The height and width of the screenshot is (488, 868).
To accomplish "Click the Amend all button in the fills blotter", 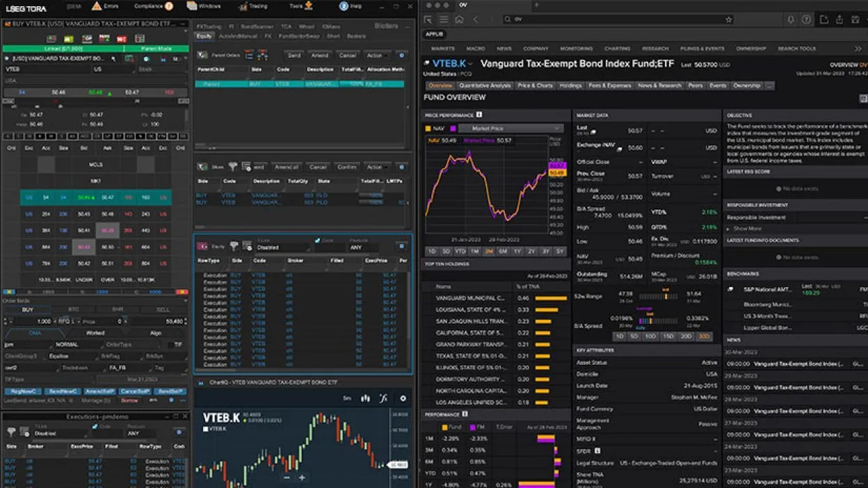I will coord(286,167).
